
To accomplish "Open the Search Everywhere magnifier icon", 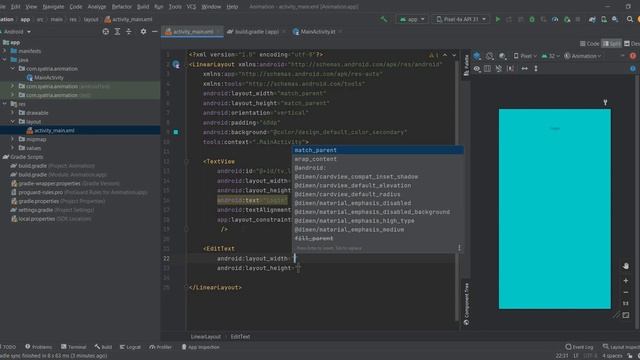I will tap(630, 19).
